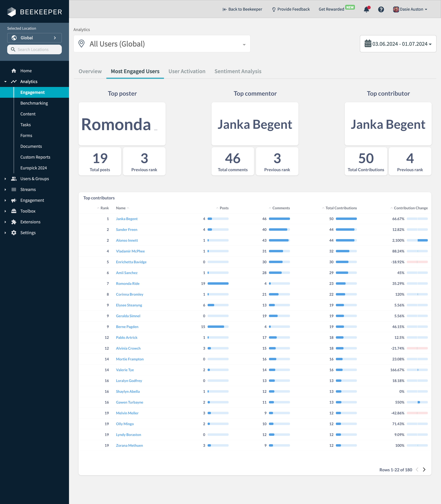The image size is (441, 504).
Task: Go to the previous page of rows
Action: pyautogui.click(x=417, y=469)
